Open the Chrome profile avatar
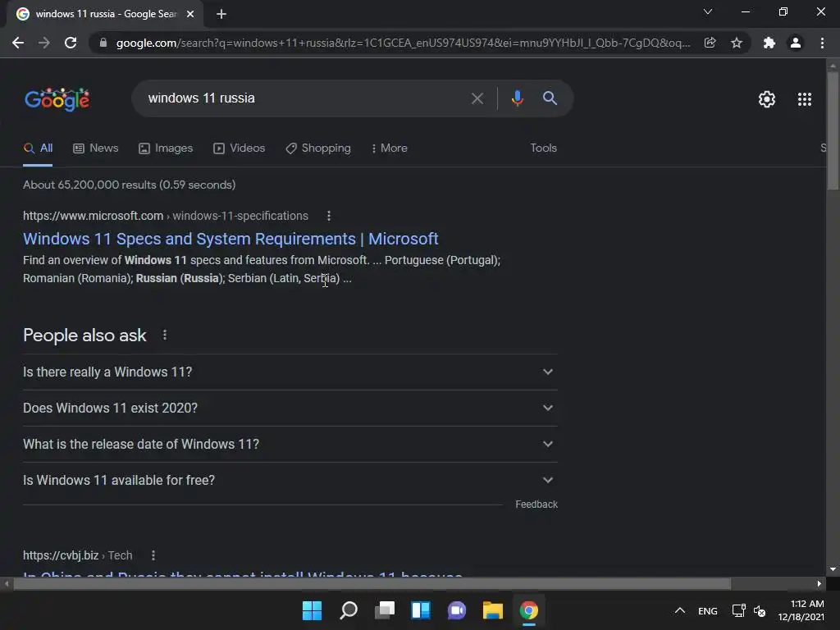 (x=796, y=43)
